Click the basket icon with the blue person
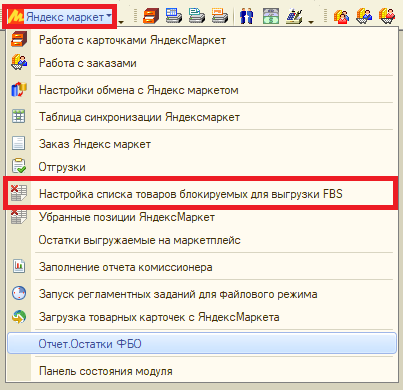The height and width of the screenshot is (390, 403). pyautogui.click(x=364, y=16)
